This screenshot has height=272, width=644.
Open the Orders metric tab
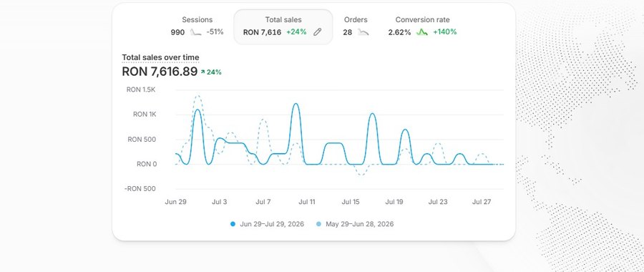point(356,26)
